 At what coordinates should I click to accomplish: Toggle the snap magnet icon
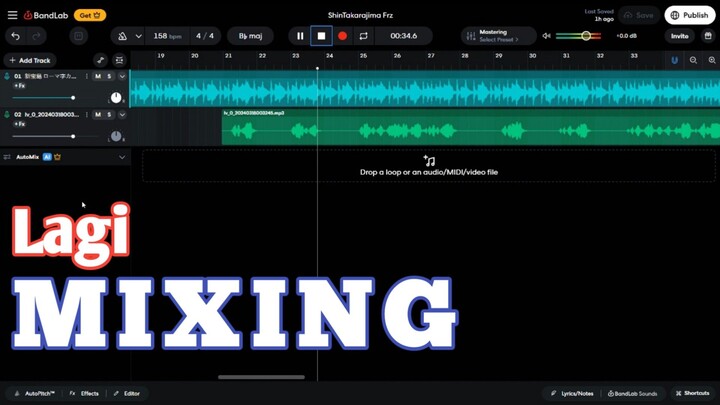click(x=674, y=60)
